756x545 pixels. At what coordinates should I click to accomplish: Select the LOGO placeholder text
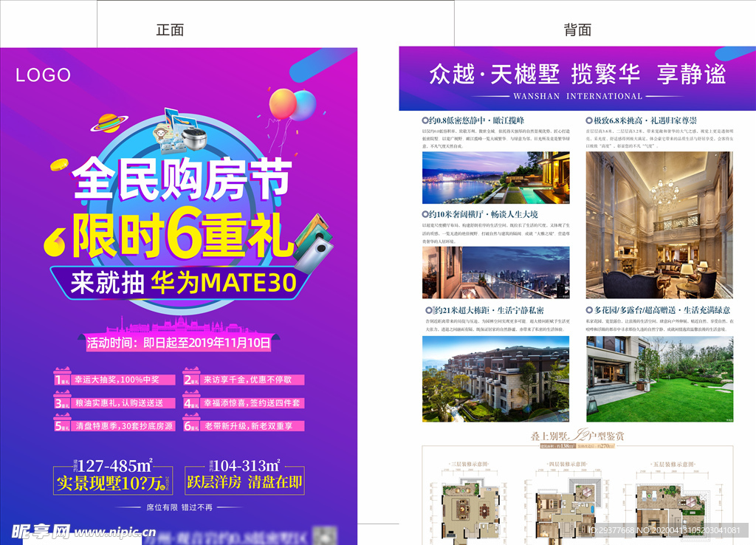point(44,75)
